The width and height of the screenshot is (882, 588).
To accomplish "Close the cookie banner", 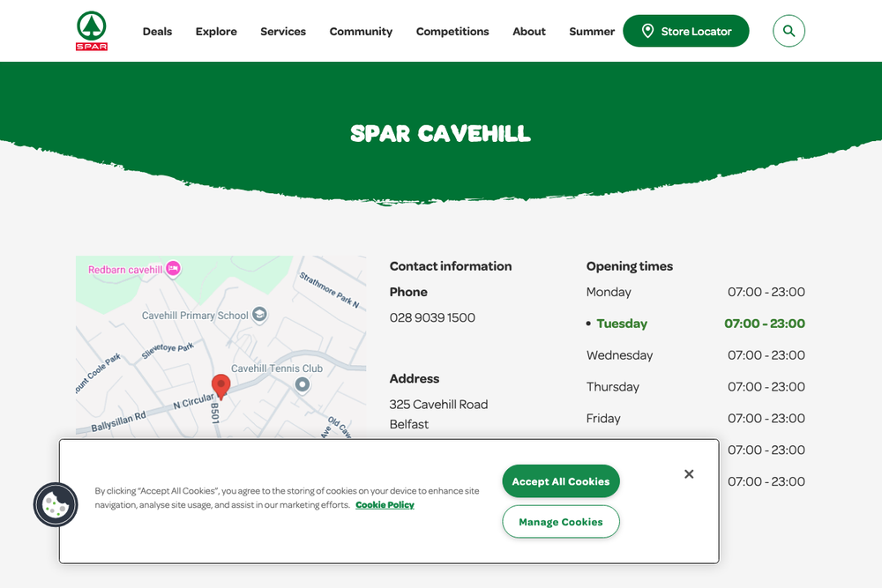I will [x=689, y=474].
